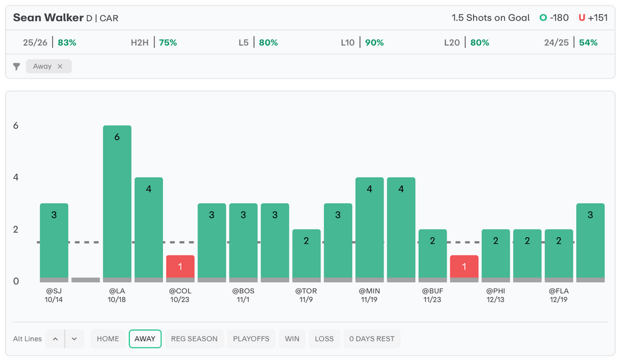This screenshot has width=625, height=364.
Task: Click the filter funnel icon
Action: pyautogui.click(x=16, y=66)
